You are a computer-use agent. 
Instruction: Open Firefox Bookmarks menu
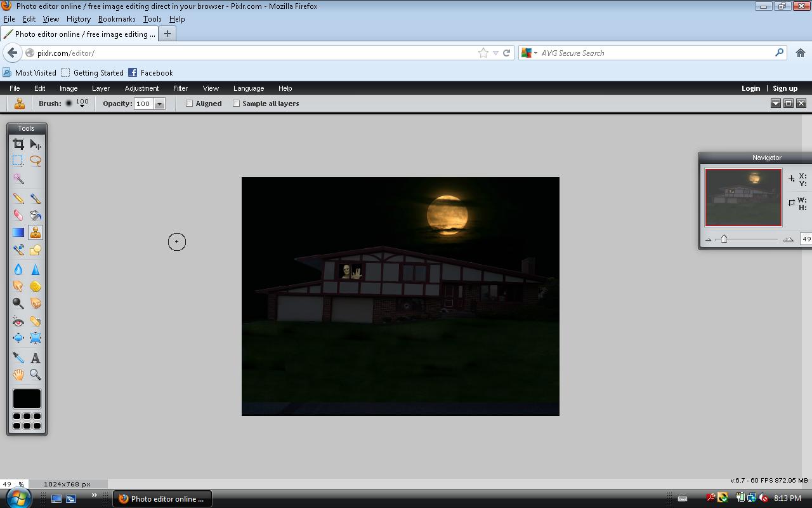click(x=117, y=19)
